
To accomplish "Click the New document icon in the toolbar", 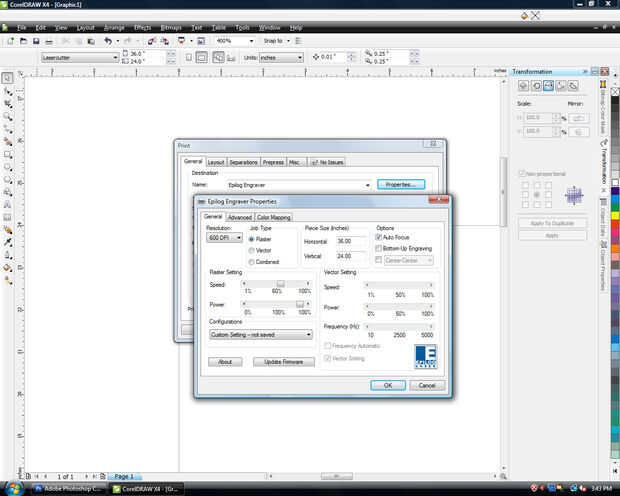I will coord(11,41).
